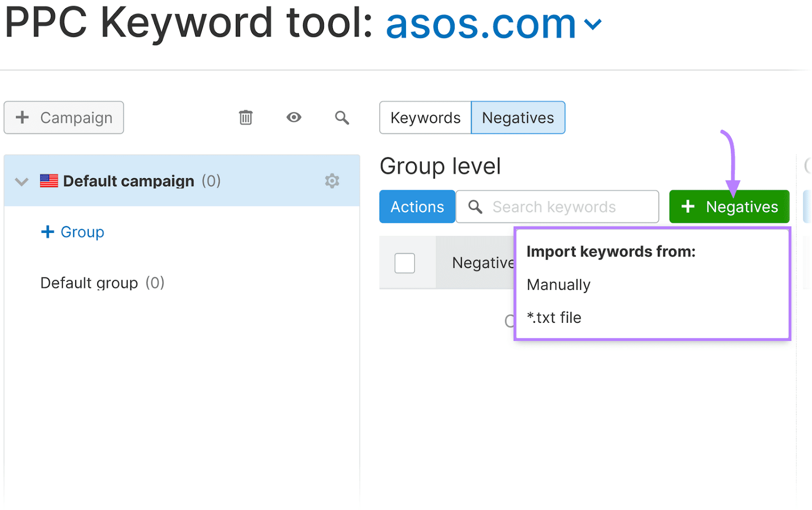Click the US flag icon beside Default campaign
The image size is (812, 510).
49,180
